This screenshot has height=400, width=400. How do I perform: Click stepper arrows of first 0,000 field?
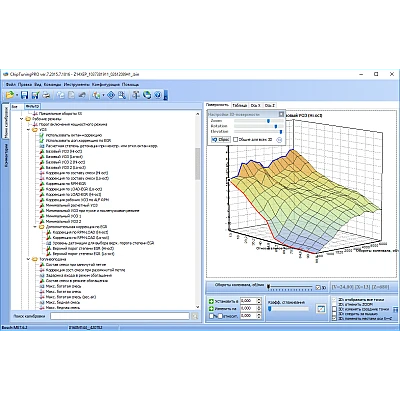pos(259,301)
